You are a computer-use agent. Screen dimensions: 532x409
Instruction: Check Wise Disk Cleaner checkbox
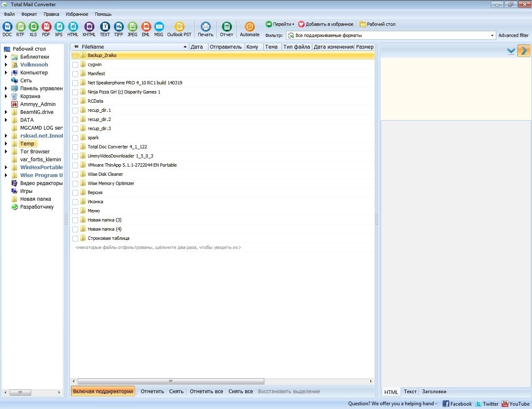click(x=75, y=175)
